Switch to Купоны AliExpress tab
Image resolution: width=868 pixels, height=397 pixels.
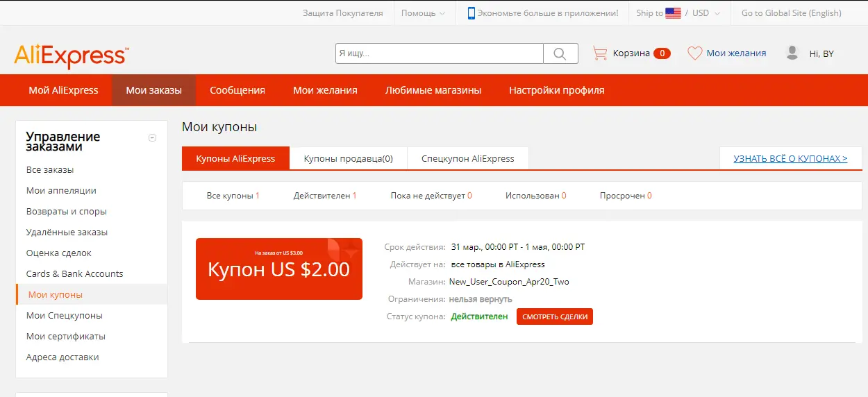[235, 158]
